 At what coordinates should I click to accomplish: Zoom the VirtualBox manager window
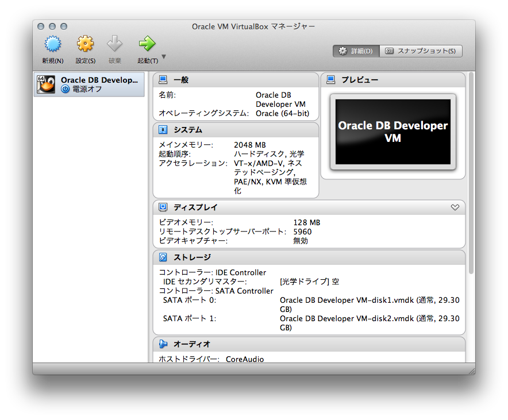pos(64,26)
